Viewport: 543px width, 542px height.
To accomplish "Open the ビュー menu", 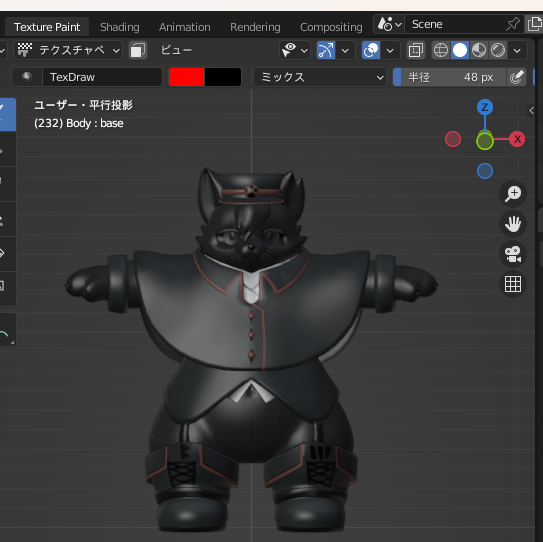I will [177, 50].
